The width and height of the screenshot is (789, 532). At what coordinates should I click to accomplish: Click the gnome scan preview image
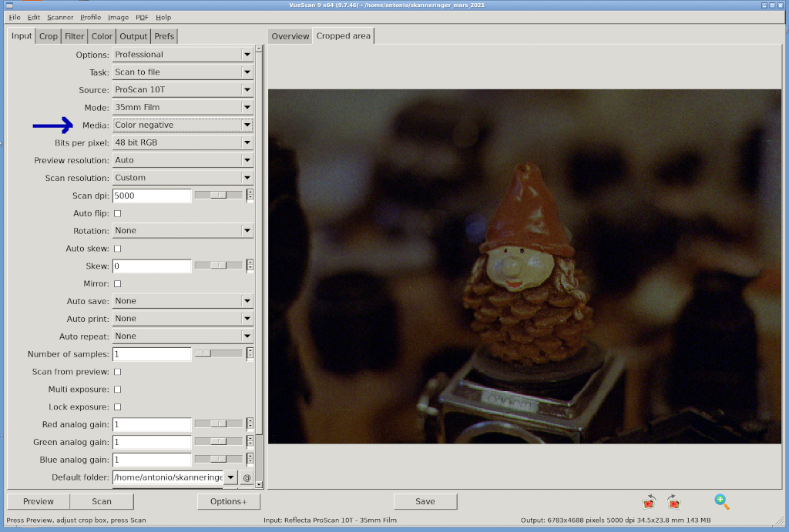pyautogui.click(x=524, y=266)
